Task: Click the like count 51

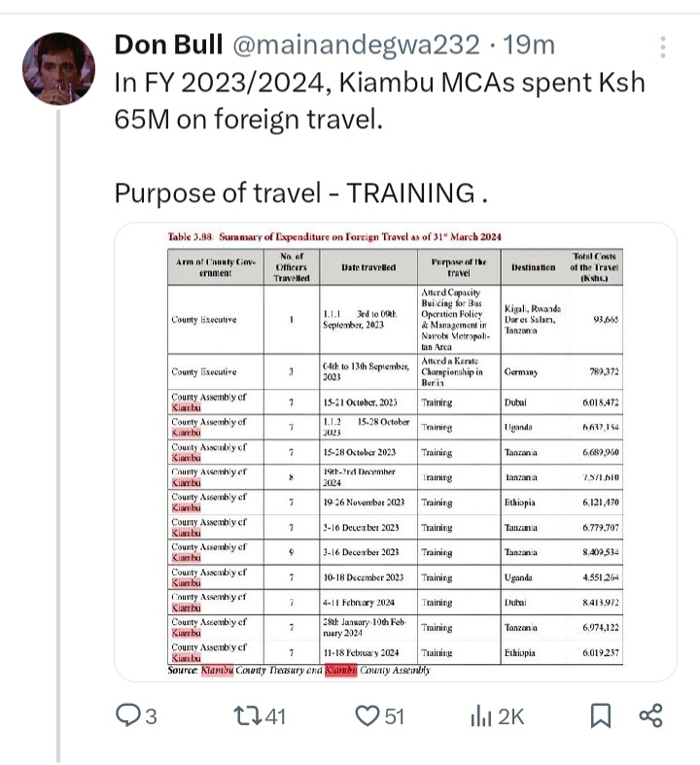Action: (x=394, y=717)
